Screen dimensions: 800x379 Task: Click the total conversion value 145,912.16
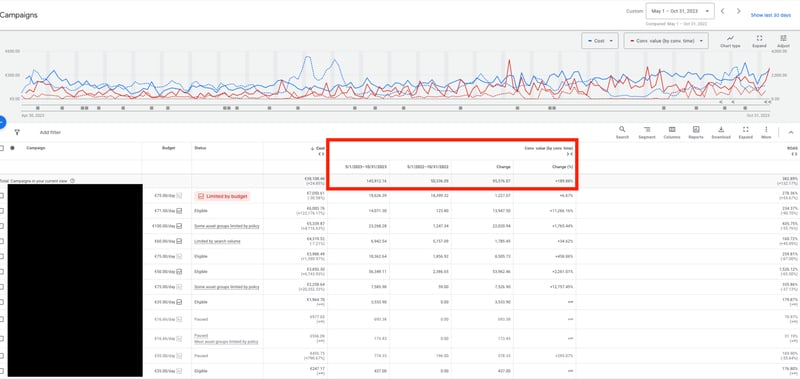tap(376, 181)
